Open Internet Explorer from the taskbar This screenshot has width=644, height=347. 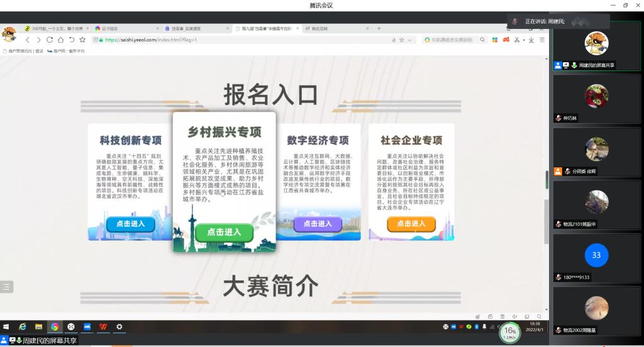(x=23, y=326)
